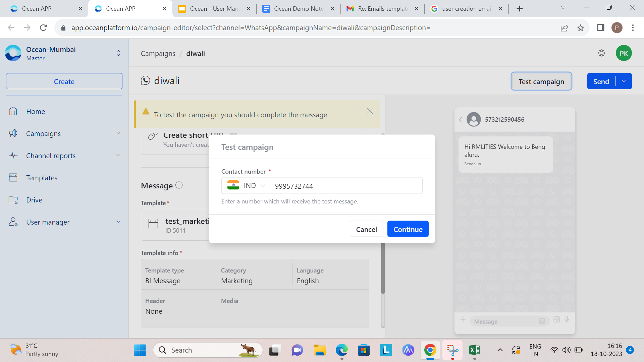
Task: Expand the Campaigns submenu chevron
Action: pos(118,133)
